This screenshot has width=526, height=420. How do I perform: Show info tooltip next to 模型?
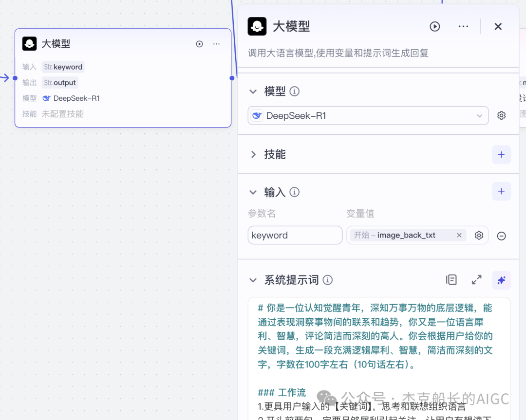point(294,91)
